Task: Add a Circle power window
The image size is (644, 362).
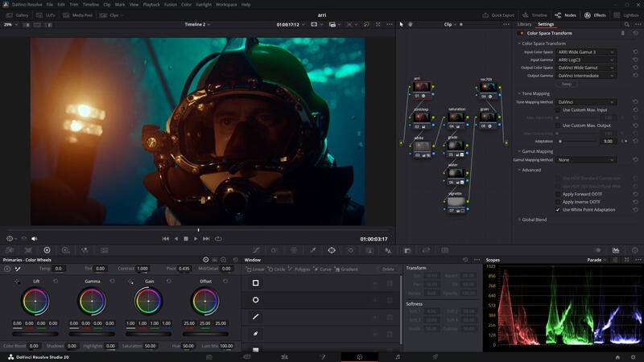Action: (275, 269)
